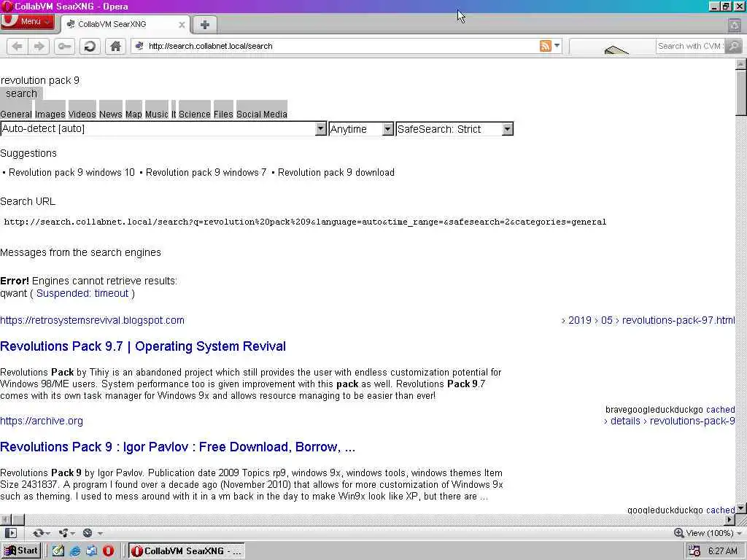This screenshot has width=747, height=560.
Task: Click the site badge icon in address bar
Action: click(x=139, y=46)
